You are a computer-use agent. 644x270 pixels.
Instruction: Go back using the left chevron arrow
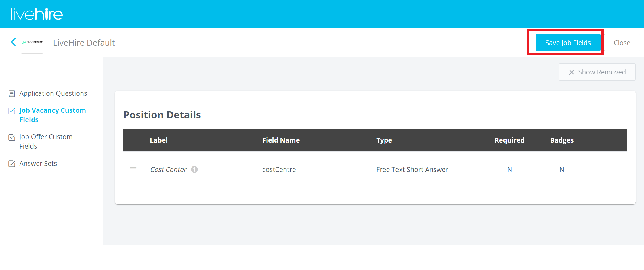(13, 42)
